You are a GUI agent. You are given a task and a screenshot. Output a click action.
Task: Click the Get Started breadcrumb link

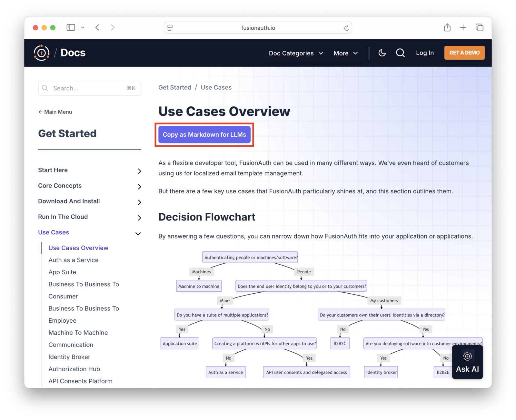tap(174, 87)
